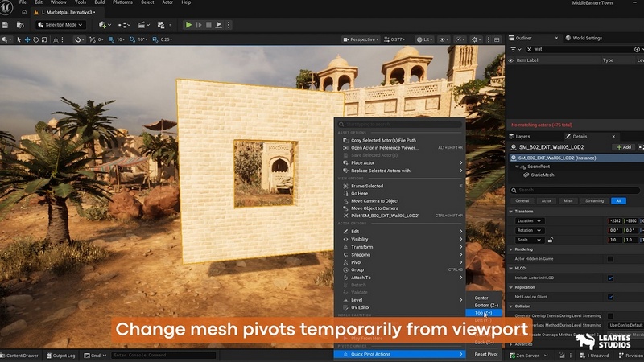Disable the Net Load on Client checkbox

pos(610,296)
